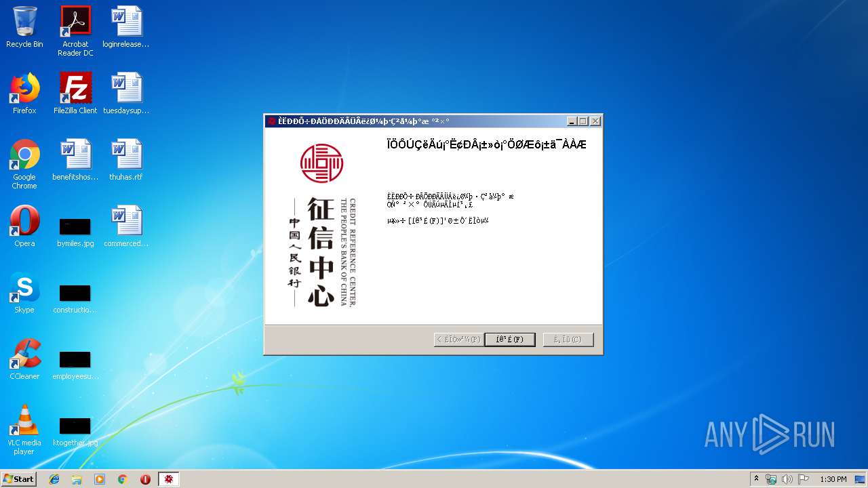Viewport: 868px width, 488px height.
Task: Launch Acrobat Reader DC shortcut
Action: click(x=75, y=31)
